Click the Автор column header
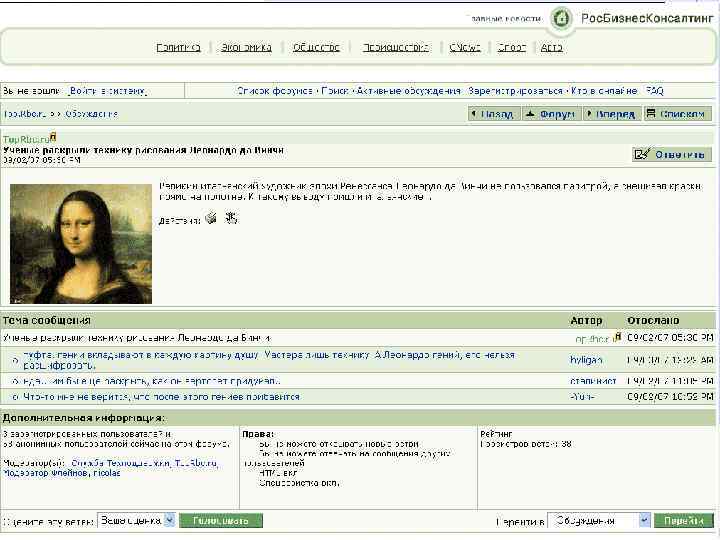720x540 pixels. (x=586, y=320)
